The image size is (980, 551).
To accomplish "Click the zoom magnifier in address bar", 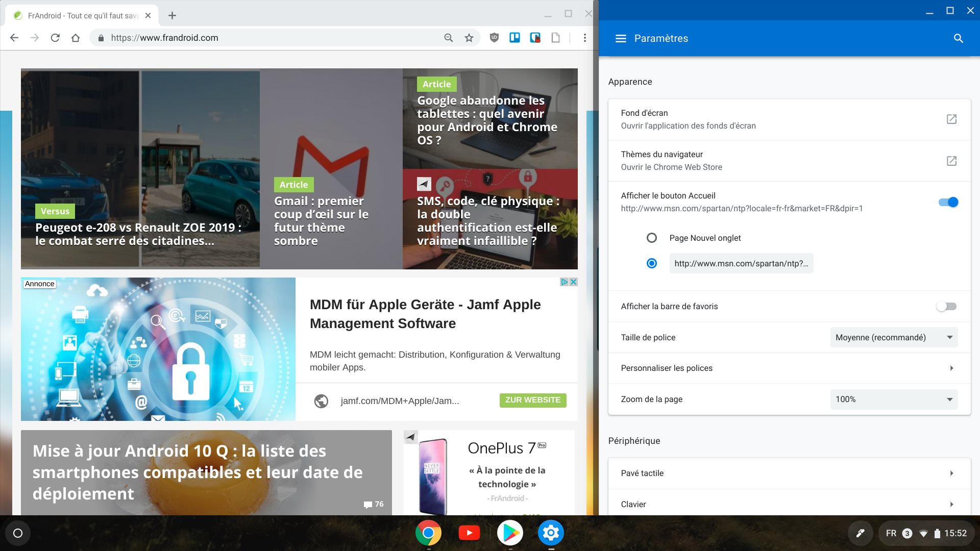I will (x=449, y=38).
